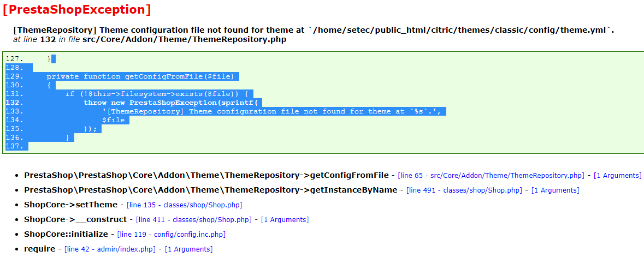Click code line 136 closing brace

coord(67,137)
